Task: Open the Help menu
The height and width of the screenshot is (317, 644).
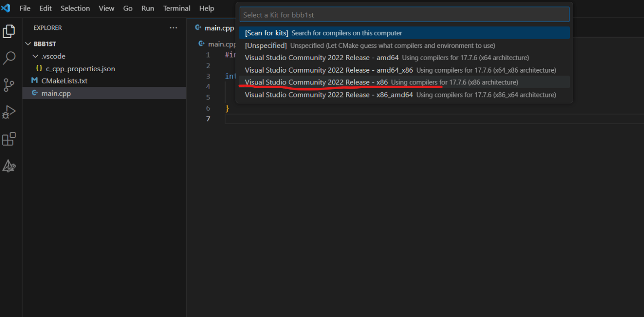Action: [207, 8]
